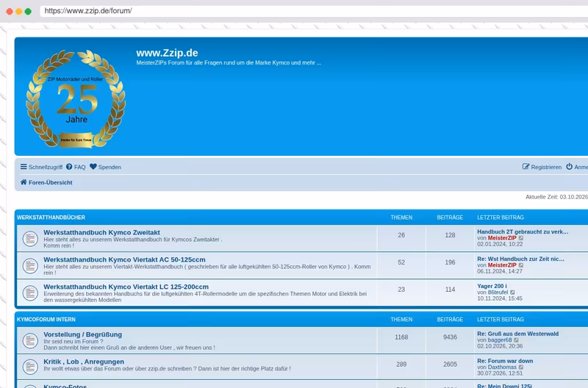Click forum icon beside Kritik, Lob, Anregungen
Image resolution: width=588 pixels, height=388 pixels.
(x=30, y=366)
